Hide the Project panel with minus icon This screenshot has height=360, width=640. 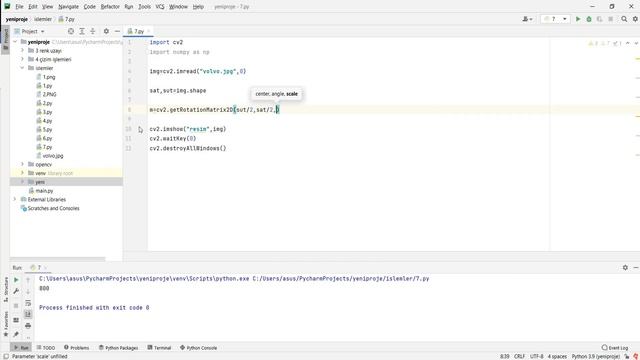point(117,31)
